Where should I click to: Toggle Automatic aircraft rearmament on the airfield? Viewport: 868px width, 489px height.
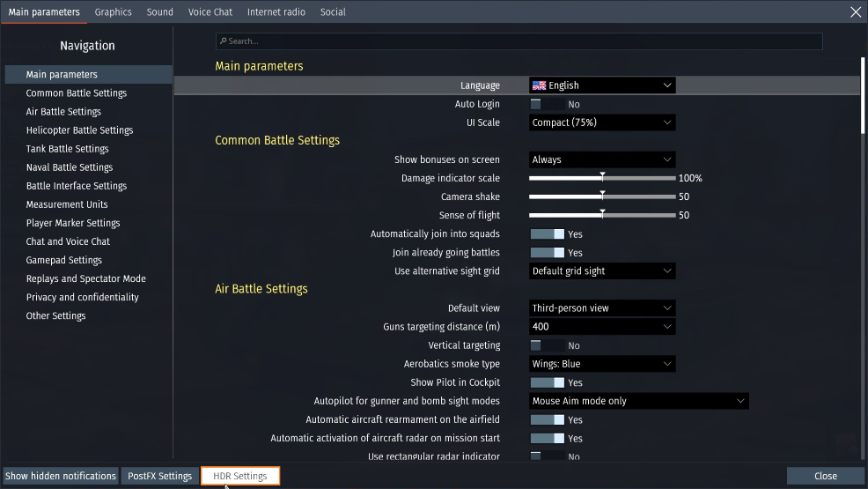click(547, 419)
